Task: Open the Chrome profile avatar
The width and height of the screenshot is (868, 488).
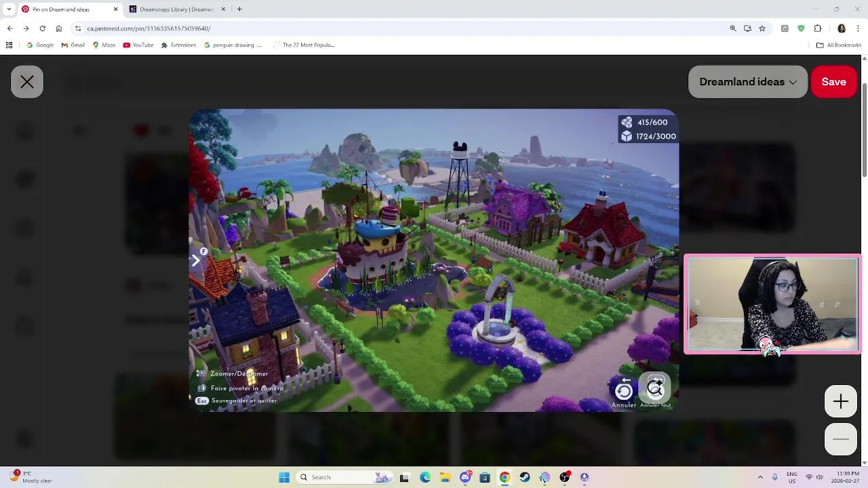Action: click(x=842, y=28)
